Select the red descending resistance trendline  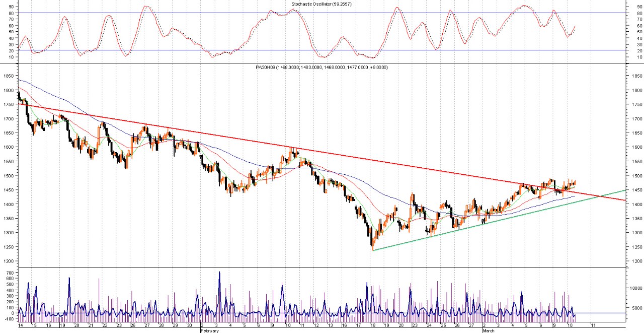[322, 153]
